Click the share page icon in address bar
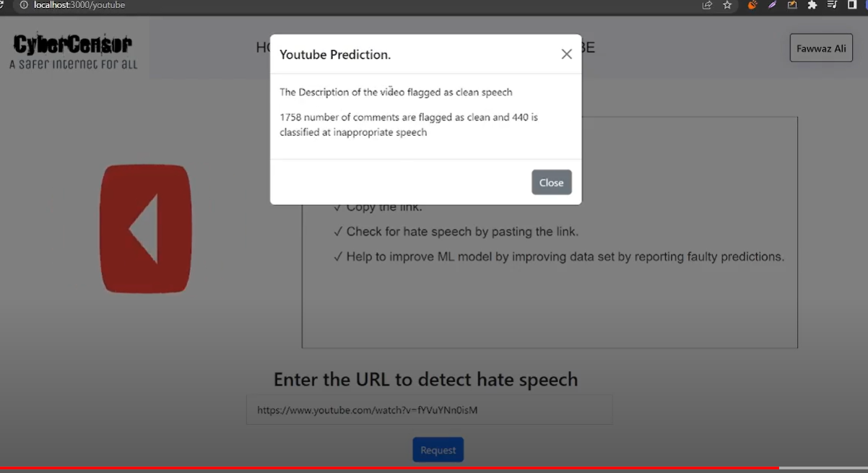This screenshot has height=473, width=868. 707,5
